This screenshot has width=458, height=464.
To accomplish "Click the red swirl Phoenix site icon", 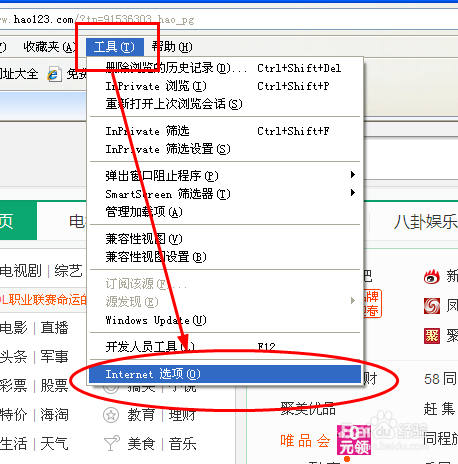I will tap(432, 306).
